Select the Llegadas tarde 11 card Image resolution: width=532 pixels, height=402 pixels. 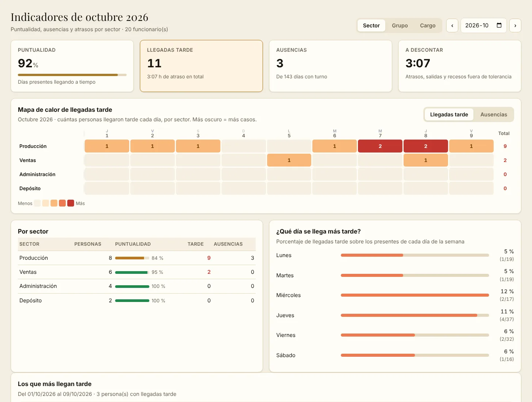coord(201,66)
